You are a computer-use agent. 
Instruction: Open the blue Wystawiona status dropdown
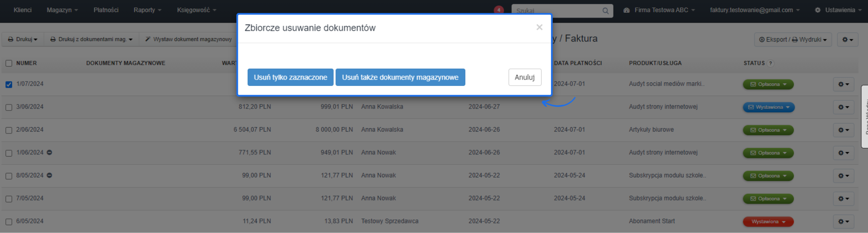(769, 107)
